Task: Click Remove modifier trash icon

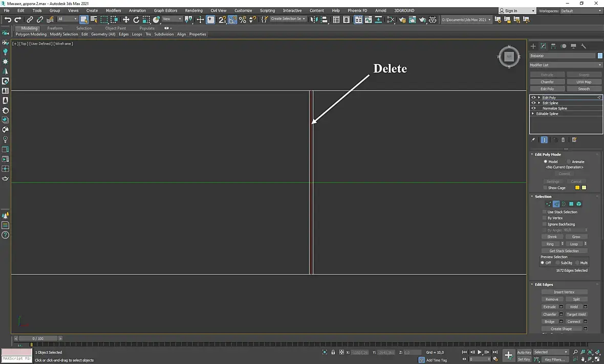Action: coord(563,140)
